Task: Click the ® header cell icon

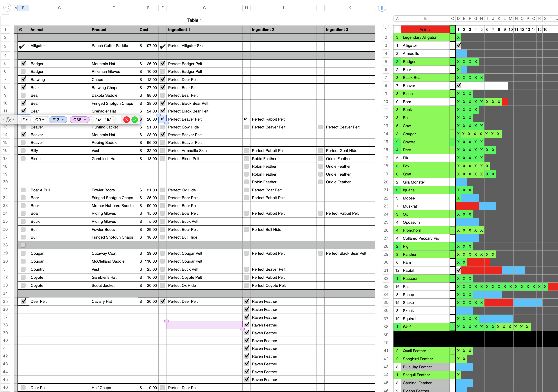Action: coord(21,30)
